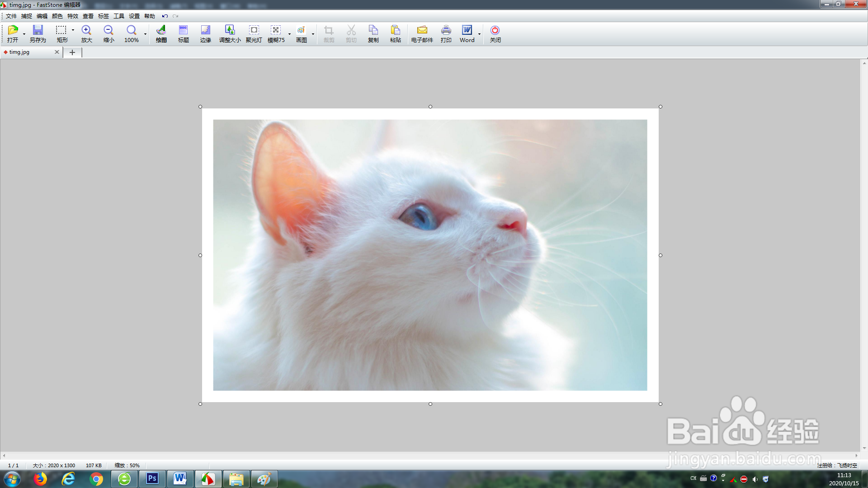Expand dropdown arrow beside 模糊75
The image size is (868, 488).
[289, 34]
